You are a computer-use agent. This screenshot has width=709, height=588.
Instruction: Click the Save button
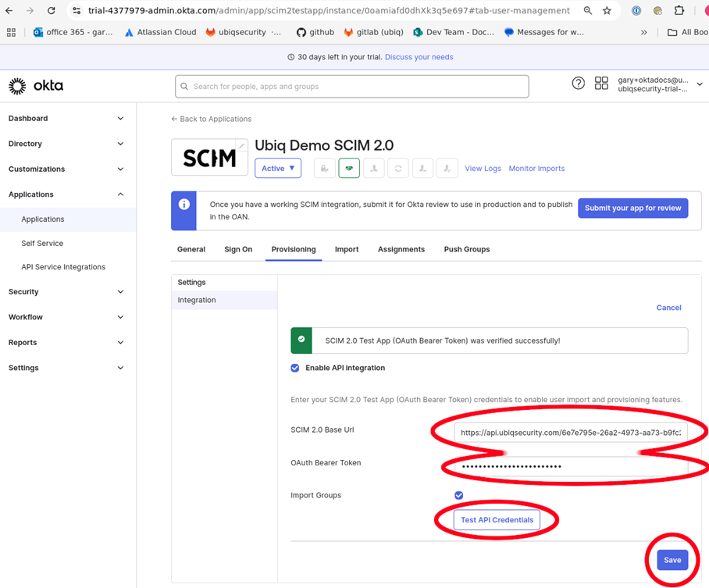point(672,560)
